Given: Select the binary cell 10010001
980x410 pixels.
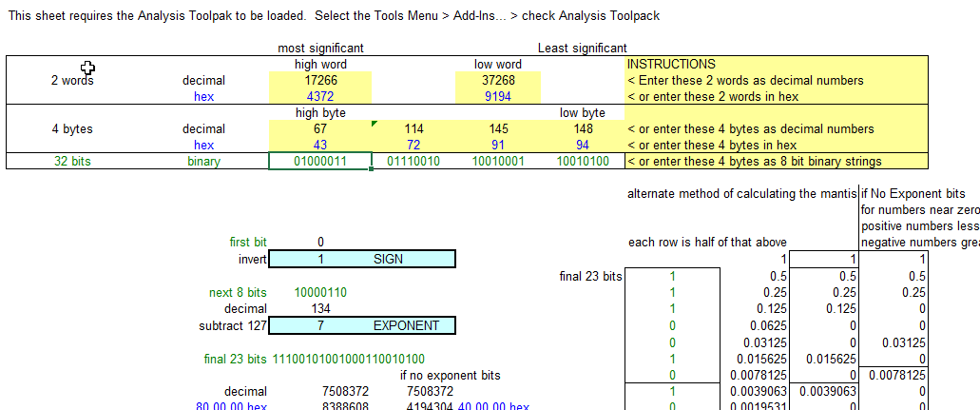Looking at the screenshot, I should point(498,162).
